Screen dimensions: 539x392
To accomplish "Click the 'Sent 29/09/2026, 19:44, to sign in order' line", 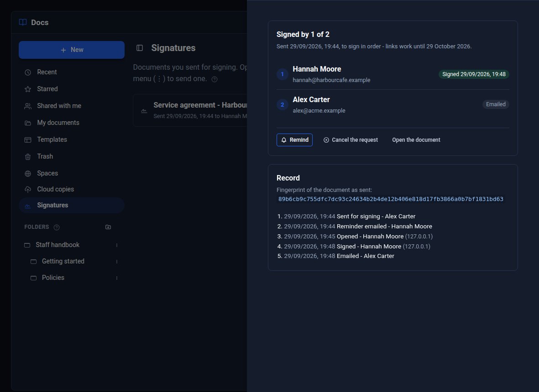I will (374, 46).
